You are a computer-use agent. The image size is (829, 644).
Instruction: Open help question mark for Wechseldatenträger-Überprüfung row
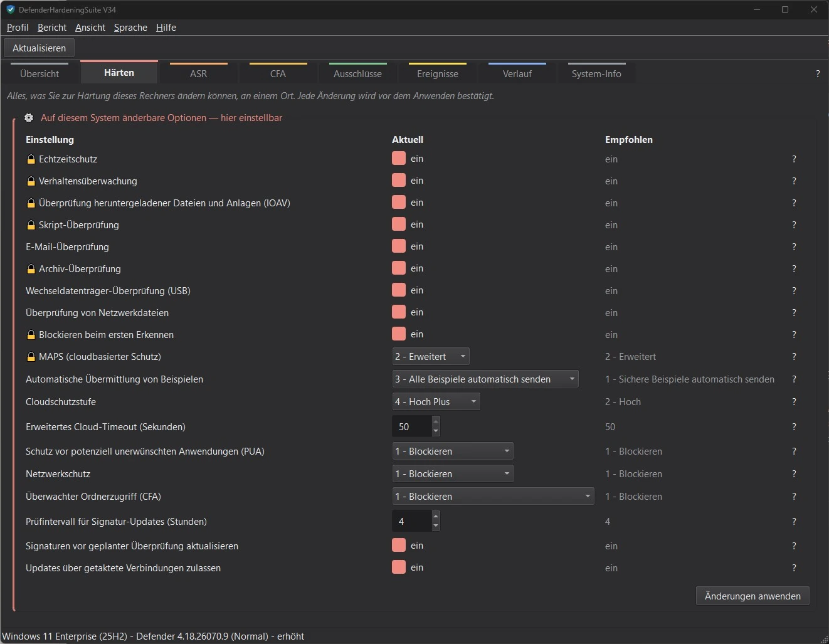point(794,291)
